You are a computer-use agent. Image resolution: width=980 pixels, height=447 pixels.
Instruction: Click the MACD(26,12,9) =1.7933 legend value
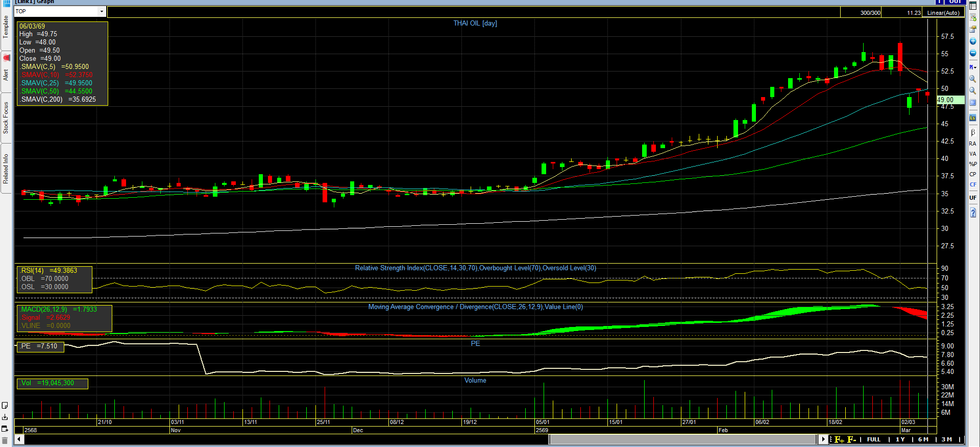pos(59,310)
